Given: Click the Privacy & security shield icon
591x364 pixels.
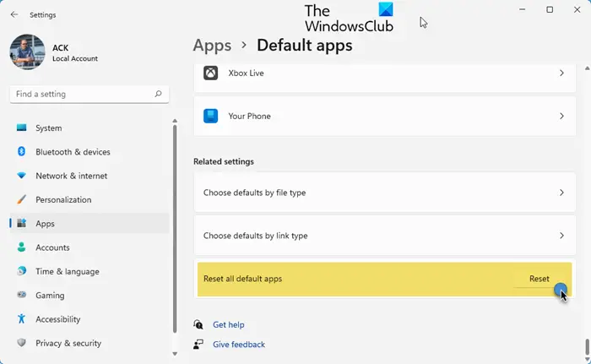Looking at the screenshot, I should click(21, 343).
